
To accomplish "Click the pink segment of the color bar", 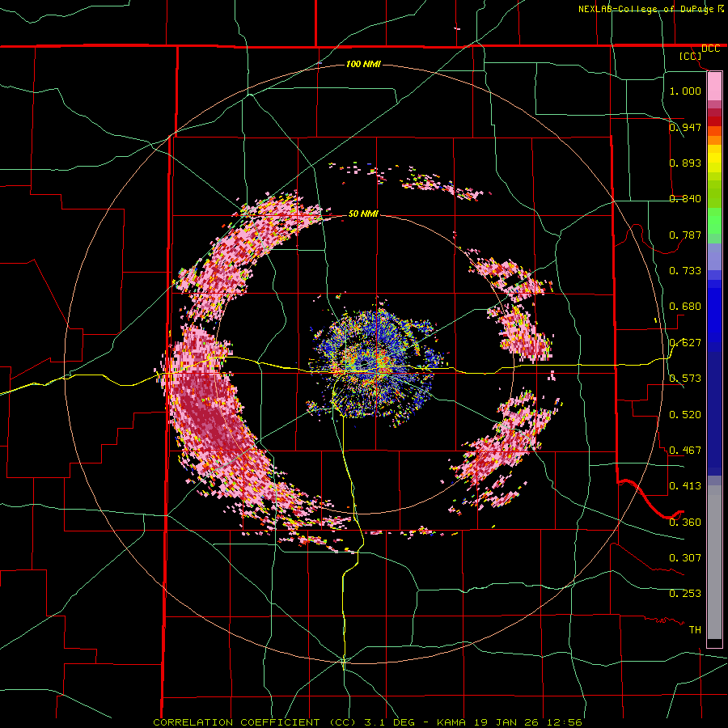I will click(x=714, y=87).
